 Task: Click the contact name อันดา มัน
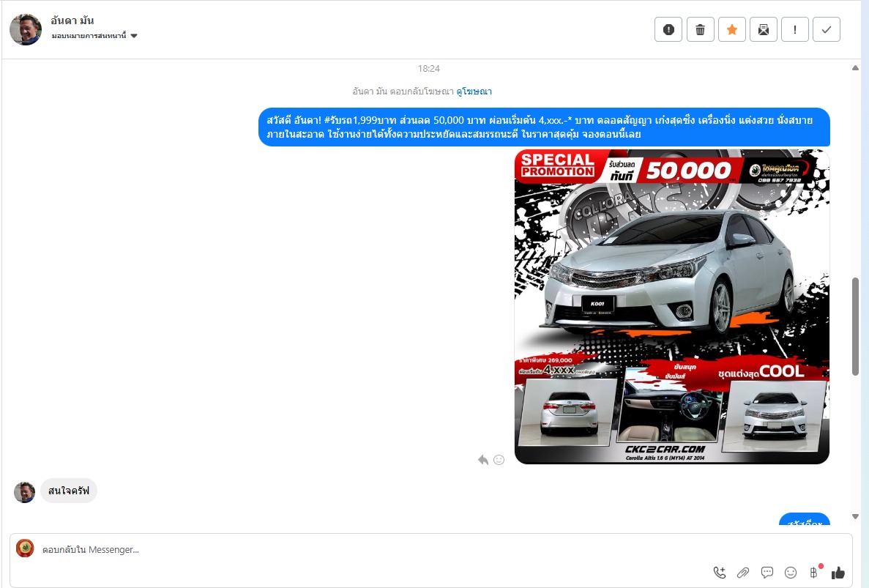[x=72, y=21]
